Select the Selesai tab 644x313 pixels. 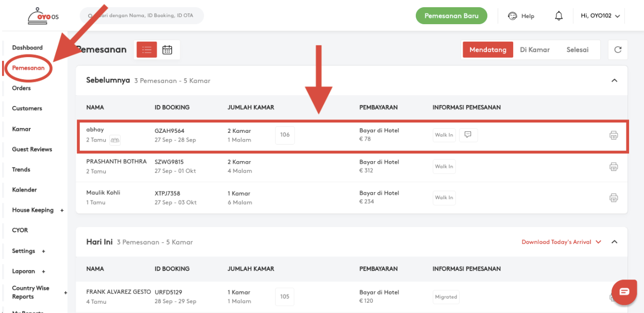click(577, 50)
